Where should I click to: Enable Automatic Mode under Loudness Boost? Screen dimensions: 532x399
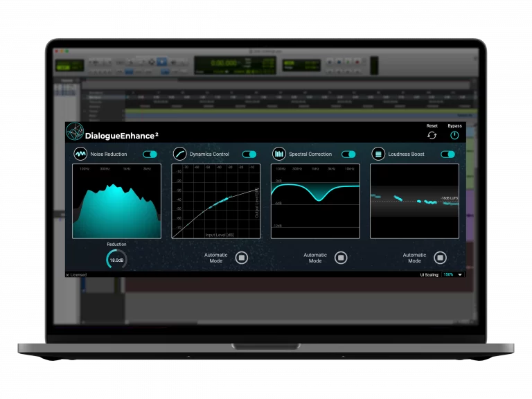440,258
